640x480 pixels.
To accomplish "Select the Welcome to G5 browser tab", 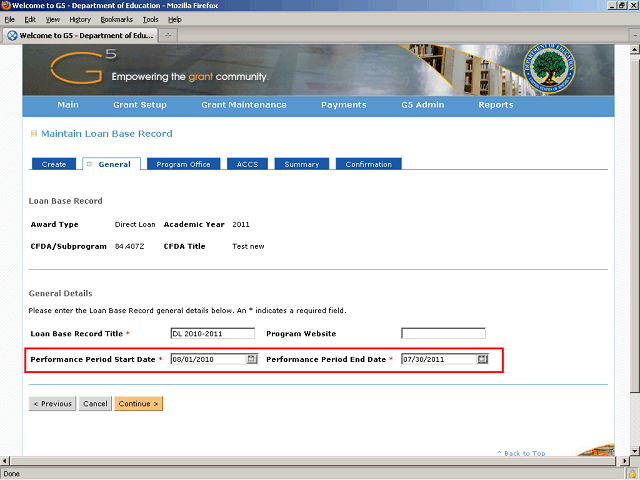I will pyautogui.click(x=80, y=36).
